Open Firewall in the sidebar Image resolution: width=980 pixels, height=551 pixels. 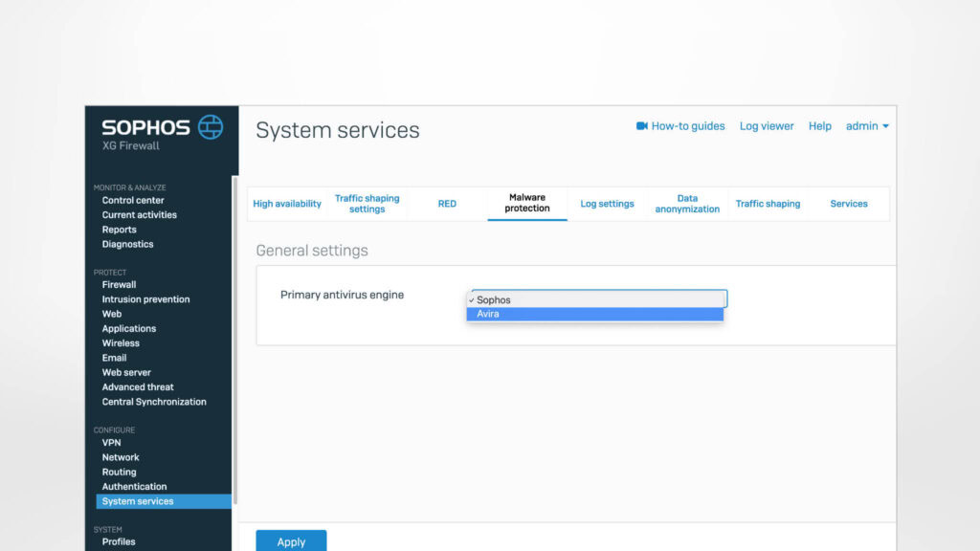pos(119,285)
